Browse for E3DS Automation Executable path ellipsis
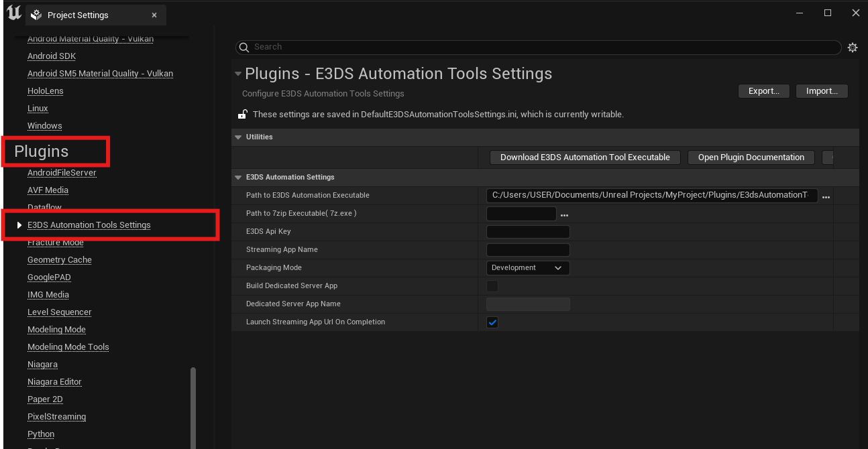Image resolution: width=868 pixels, height=449 pixels. 826,196
